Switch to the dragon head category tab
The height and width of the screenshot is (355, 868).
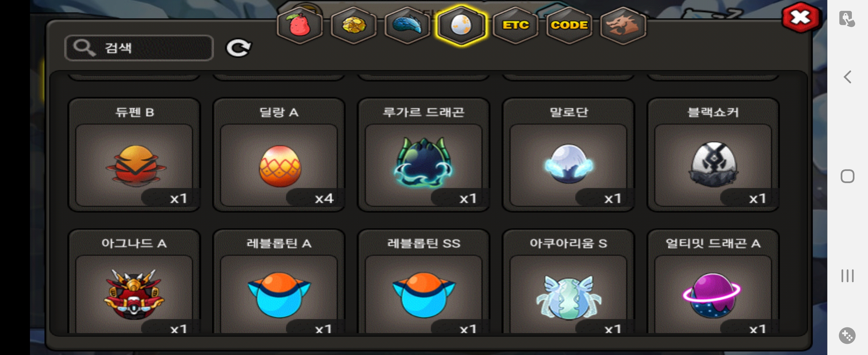pyautogui.click(x=623, y=26)
